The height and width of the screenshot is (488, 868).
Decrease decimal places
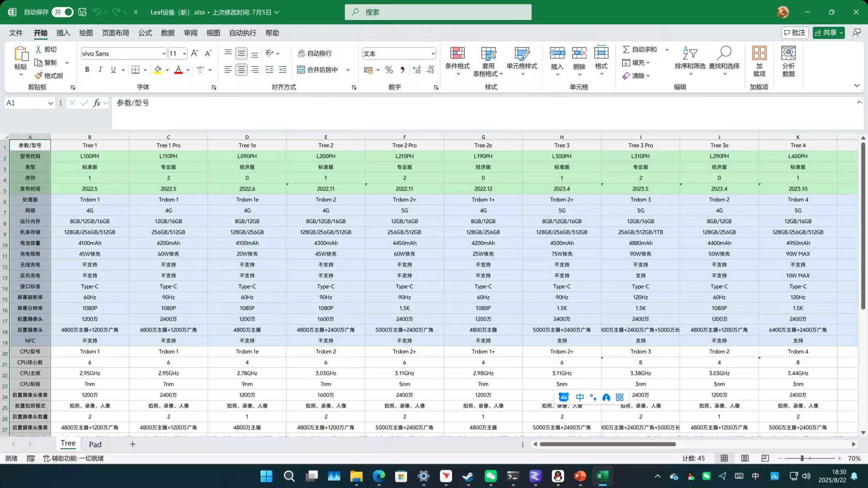(430, 70)
